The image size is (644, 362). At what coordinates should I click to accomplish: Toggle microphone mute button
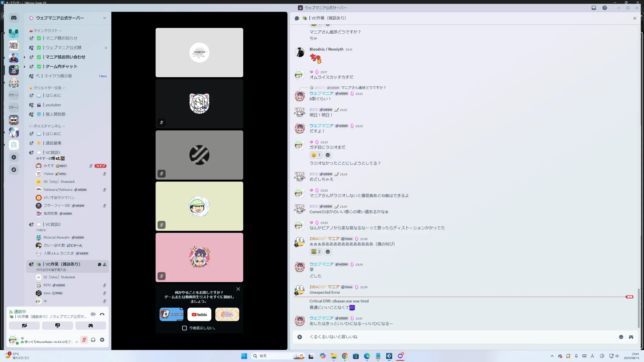[84, 340]
